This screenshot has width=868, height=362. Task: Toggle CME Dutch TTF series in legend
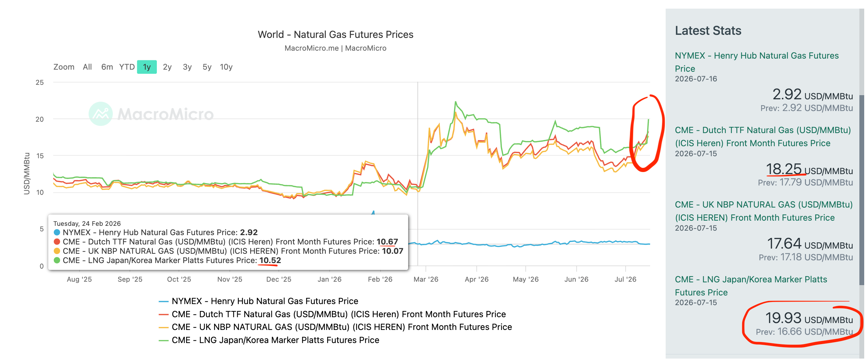[339, 314]
